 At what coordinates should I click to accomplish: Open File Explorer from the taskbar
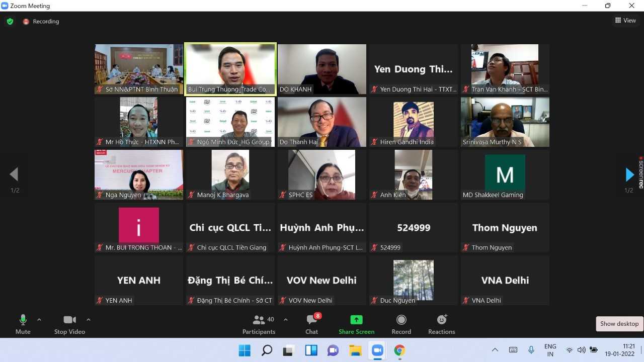point(355,350)
